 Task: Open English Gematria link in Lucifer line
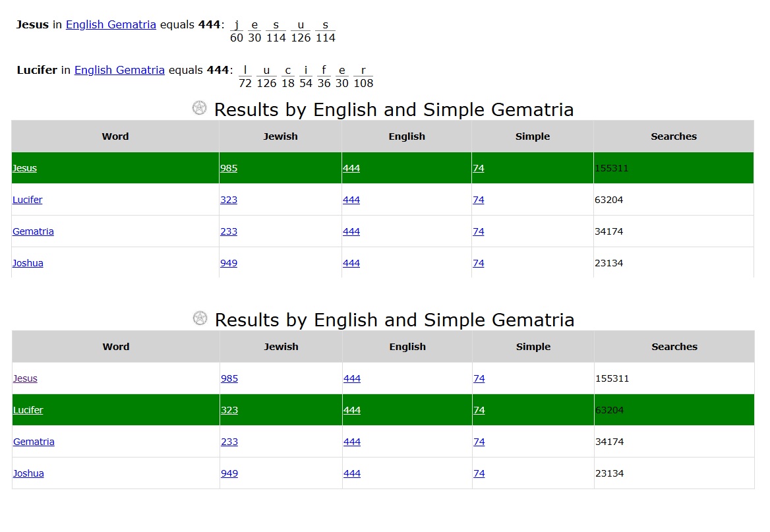pyautogui.click(x=119, y=71)
